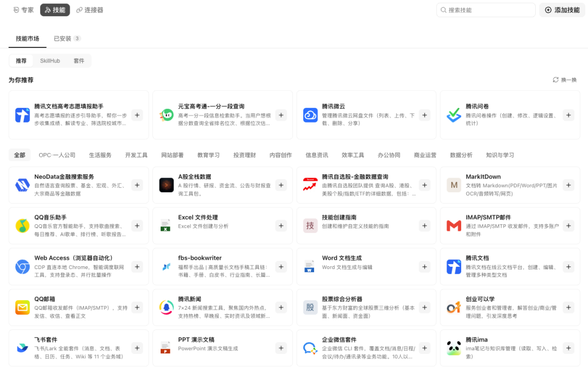Viewport: 588px width, 367px height.
Task: Click the 腾讯ima panda icon
Action: [454, 348]
